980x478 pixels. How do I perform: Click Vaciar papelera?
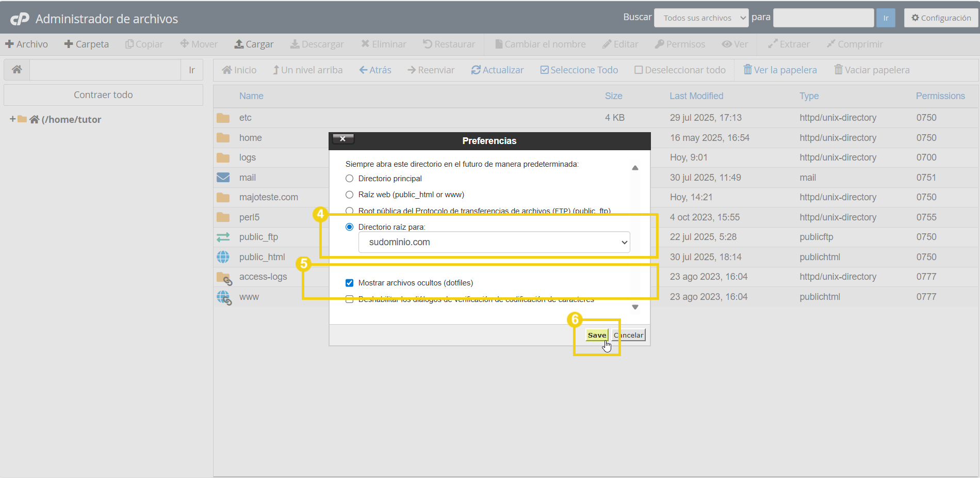[872, 70]
